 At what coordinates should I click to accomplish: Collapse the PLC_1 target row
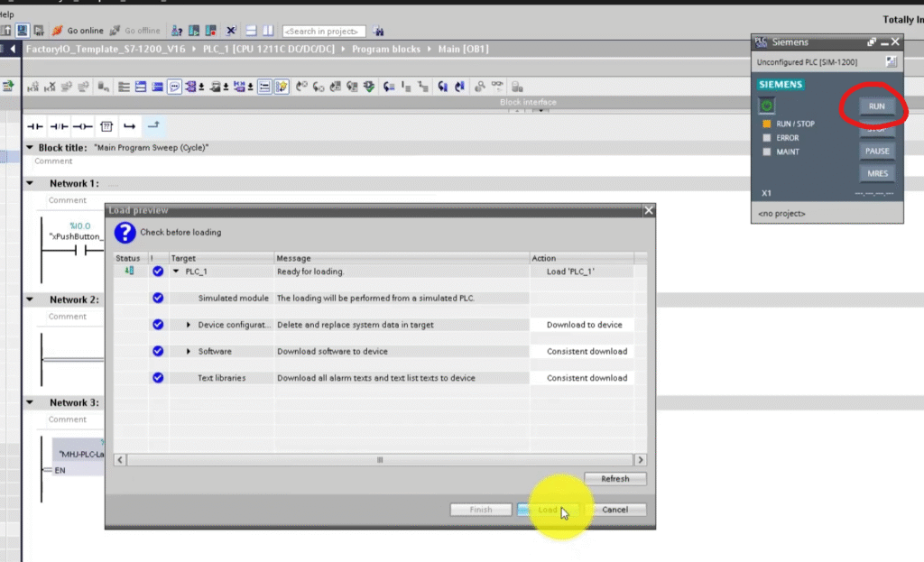click(x=177, y=272)
